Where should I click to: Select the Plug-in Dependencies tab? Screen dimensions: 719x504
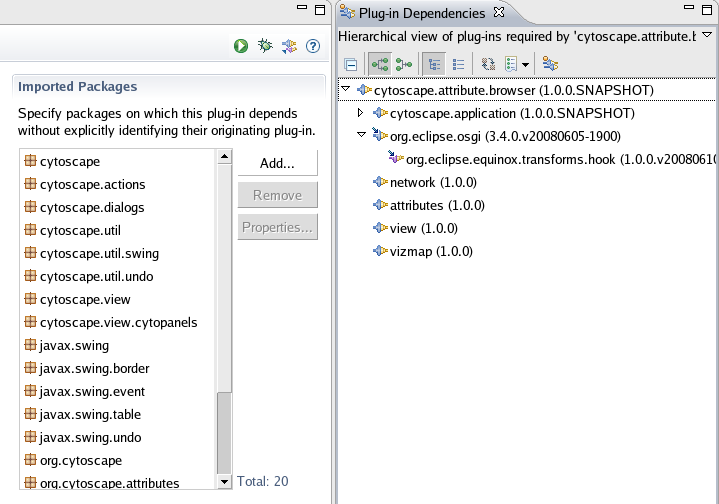pos(422,13)
